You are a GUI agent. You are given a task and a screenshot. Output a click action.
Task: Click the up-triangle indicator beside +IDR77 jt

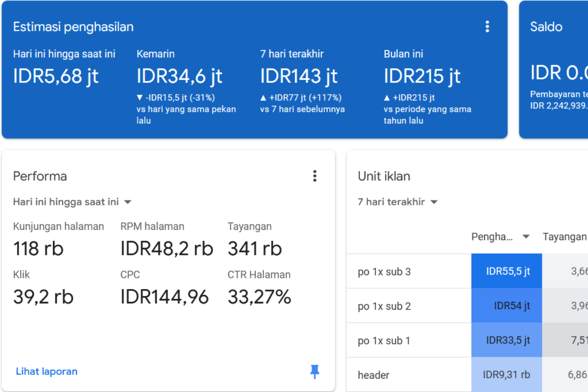click(x=263, y=98)
